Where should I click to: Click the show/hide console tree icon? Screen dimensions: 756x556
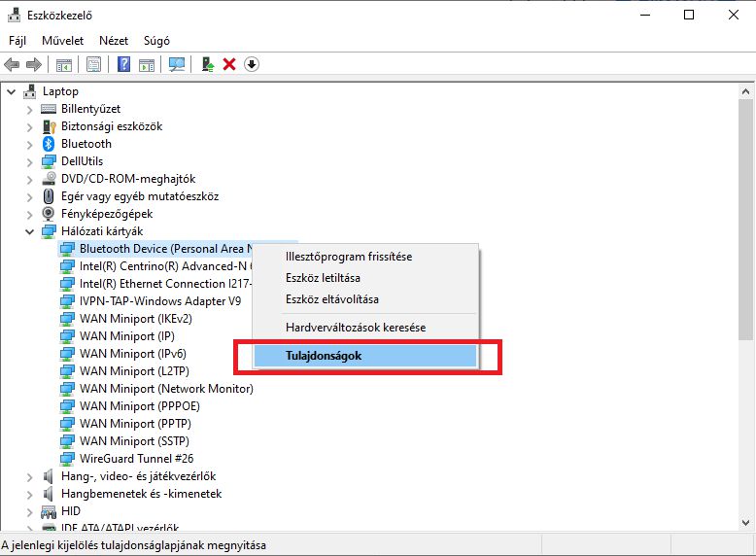64,64
